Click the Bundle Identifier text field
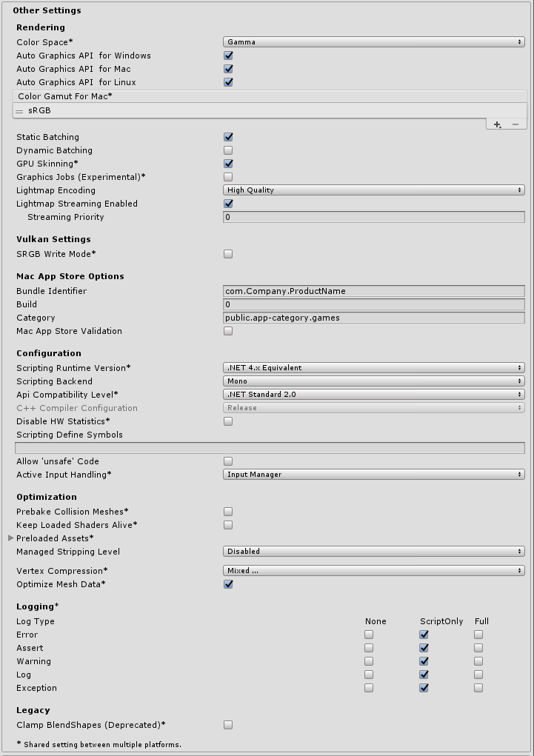This screenshot has height=756, width=534. (x=373, y=291)
